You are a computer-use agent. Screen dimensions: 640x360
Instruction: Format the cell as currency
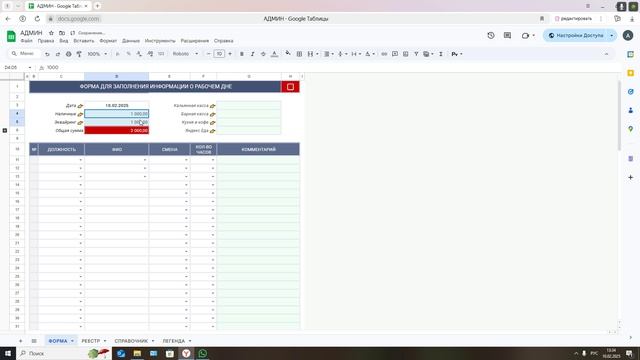(118, 54)
